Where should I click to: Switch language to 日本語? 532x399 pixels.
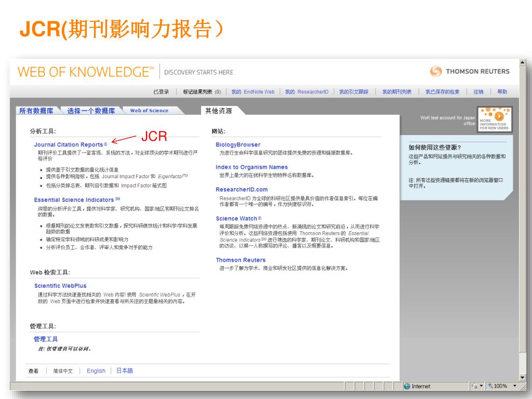coord(125,371)
